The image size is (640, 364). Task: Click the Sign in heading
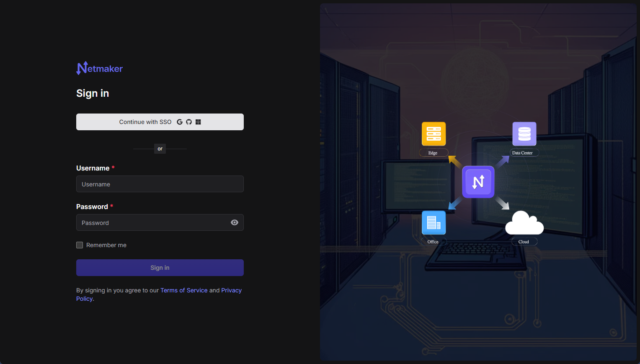pyautogui.click(x=93, y=93)
